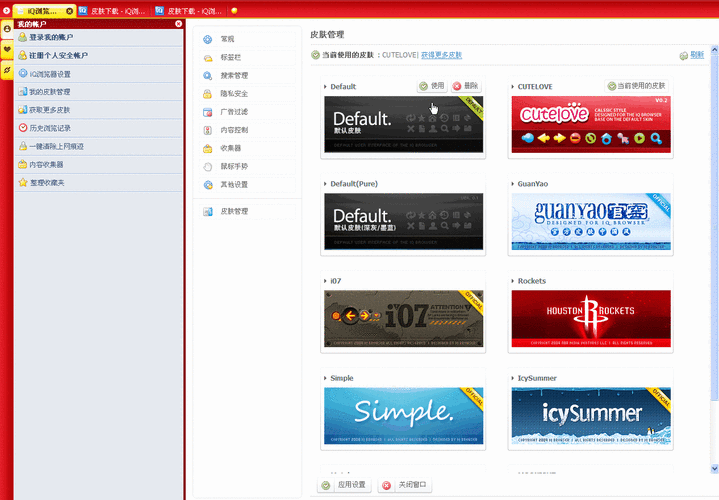The image size is (719, 500).
Task: Follow the 获得更多皮肤 link
Action: (x=441, y=55)
